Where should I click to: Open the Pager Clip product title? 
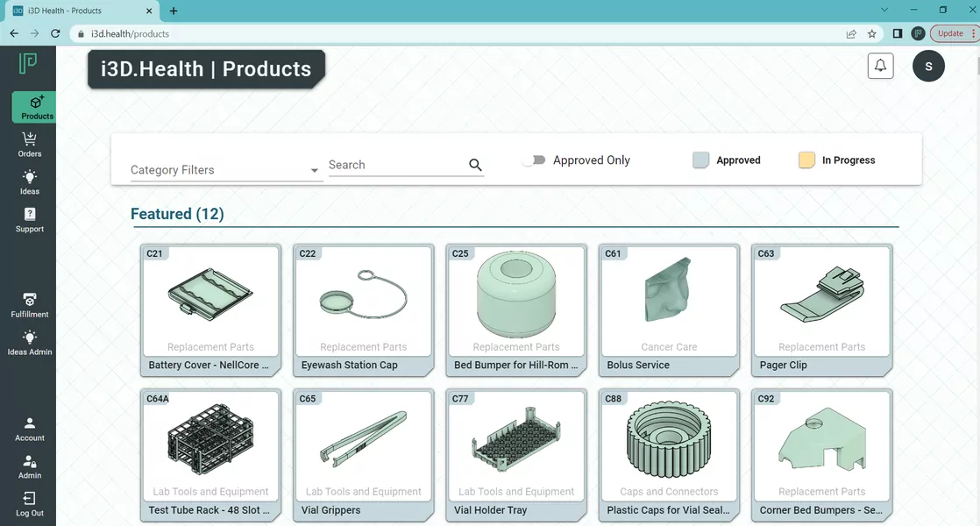point(783,365)
